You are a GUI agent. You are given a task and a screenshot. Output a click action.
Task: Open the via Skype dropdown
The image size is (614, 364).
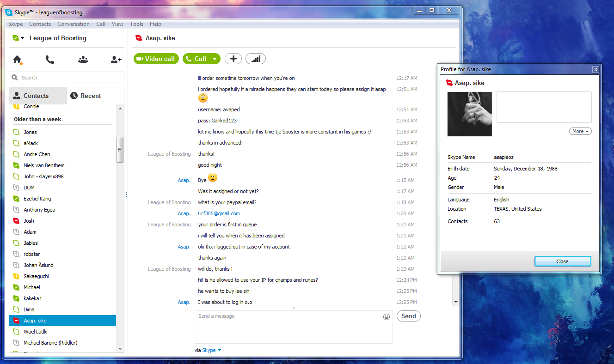point(212,350)
